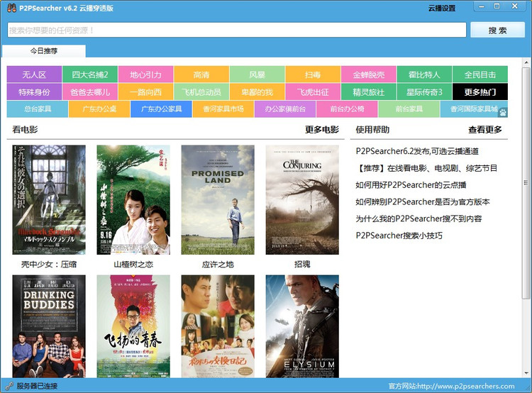Screen dimensions: 532x393
Task: Open 云播设置 settings
Action: tap(442, 8)
